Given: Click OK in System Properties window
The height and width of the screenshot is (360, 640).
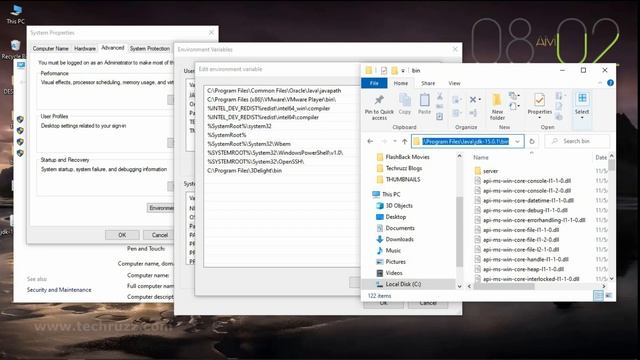Looking at the screenshot, I should pos(122,235).
